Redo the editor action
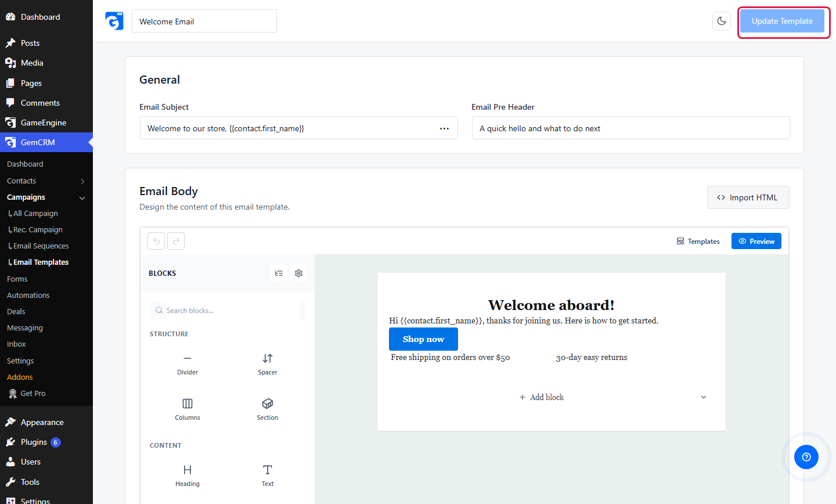The image size is (836, 504). point(176,241)
